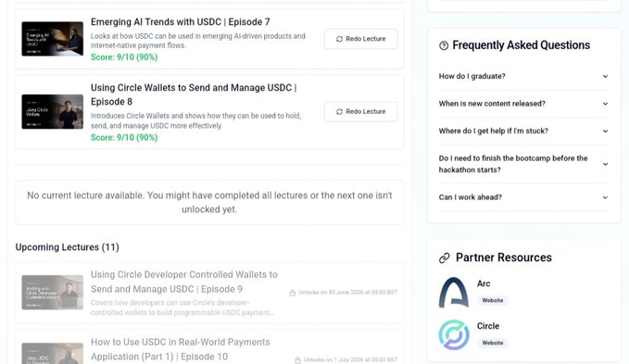Click the Emerging AI Trends with USDC title

(x=180, y=22)
